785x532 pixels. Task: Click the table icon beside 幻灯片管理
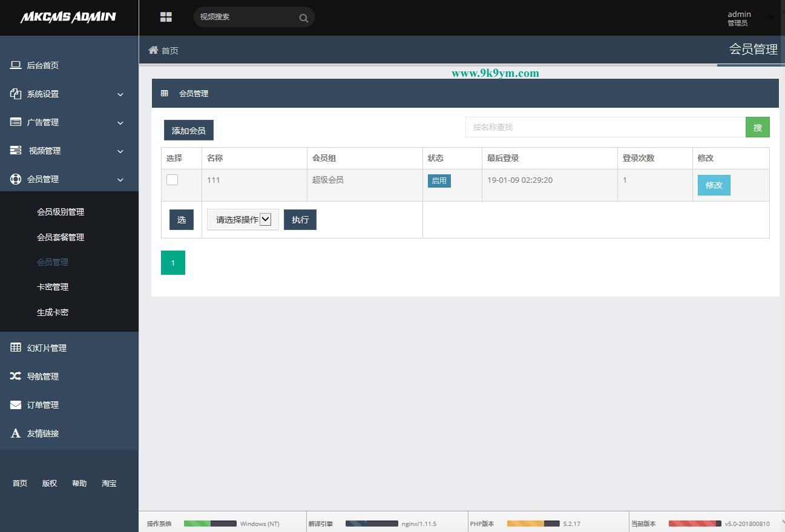click(16, 347)
